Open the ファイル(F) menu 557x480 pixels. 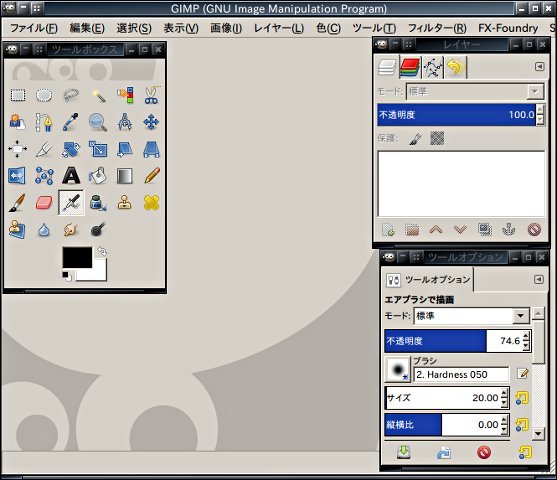coord(34,28)
